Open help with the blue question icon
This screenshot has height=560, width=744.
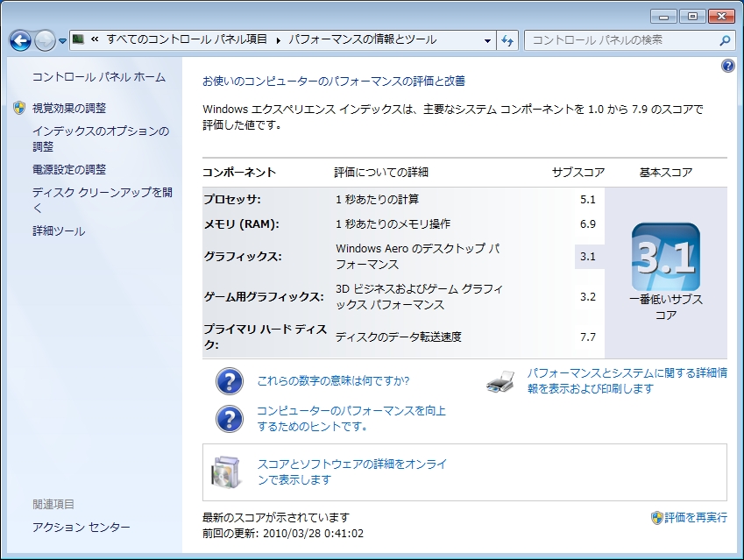(x=727, y=67)
